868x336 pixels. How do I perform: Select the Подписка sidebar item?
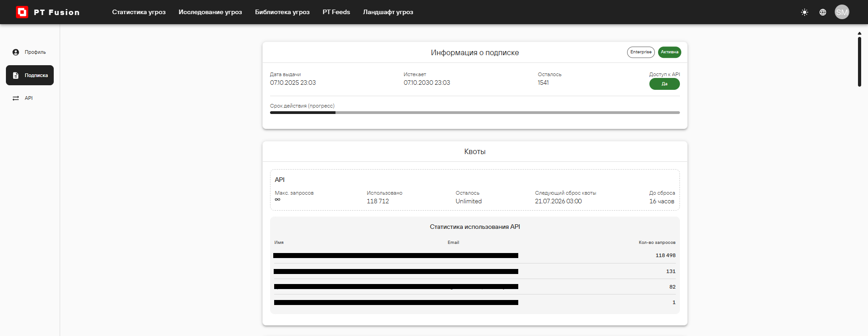coord(30,75)
